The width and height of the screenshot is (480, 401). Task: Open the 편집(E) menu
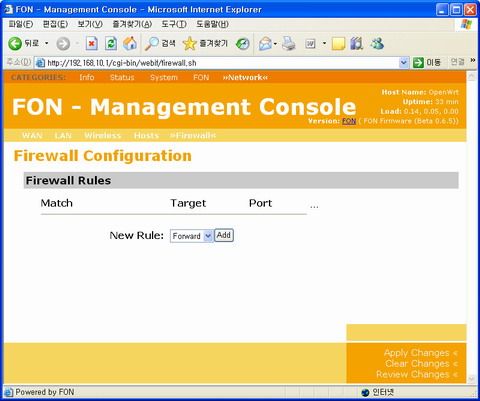coord(55,24)
